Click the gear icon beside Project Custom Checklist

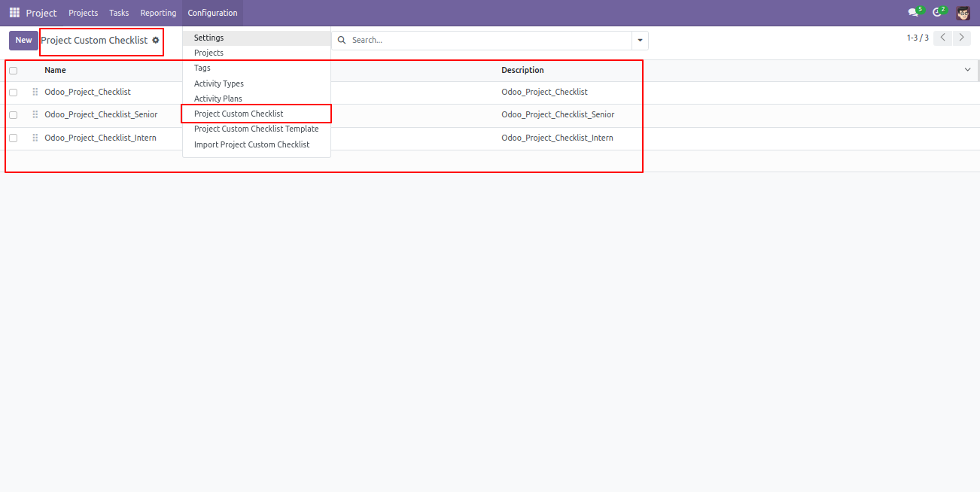(x=156, y=40)
